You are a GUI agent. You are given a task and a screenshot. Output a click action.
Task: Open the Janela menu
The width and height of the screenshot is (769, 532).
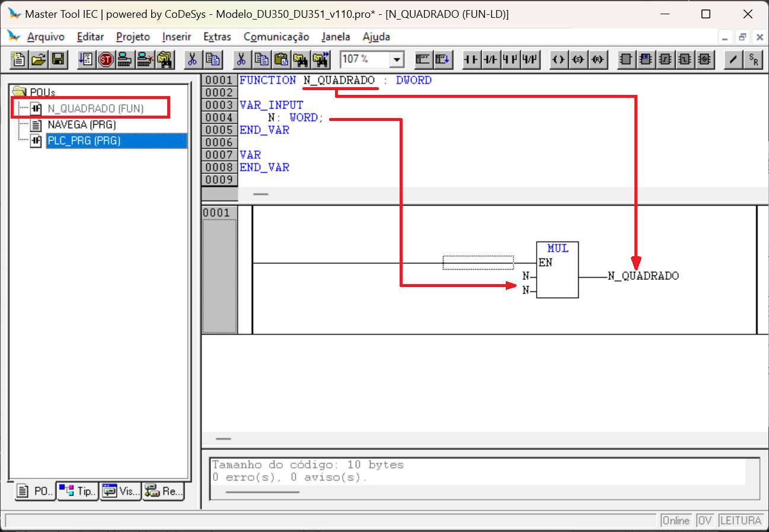pos(336,37)
